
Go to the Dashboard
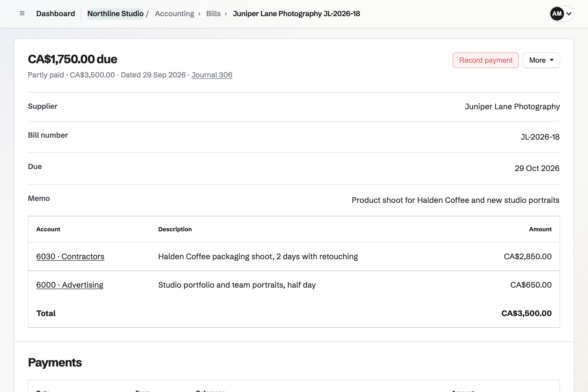56,13
